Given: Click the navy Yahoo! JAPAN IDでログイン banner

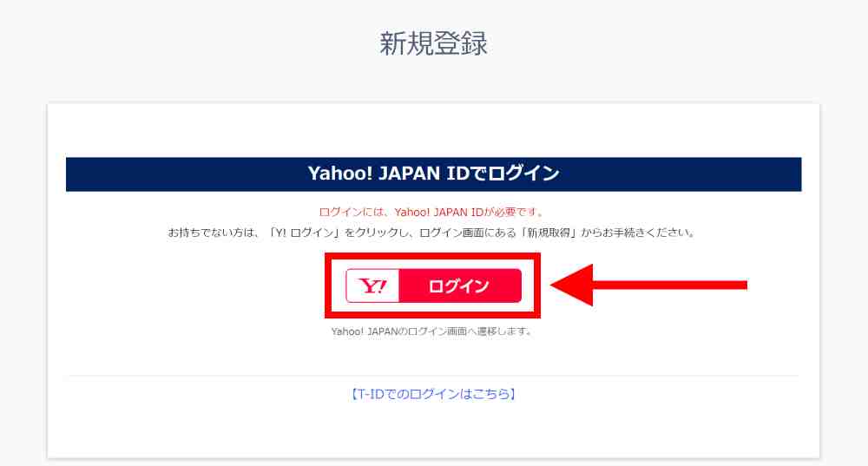Looking at the screenshot, I should (x=433, y=174).
